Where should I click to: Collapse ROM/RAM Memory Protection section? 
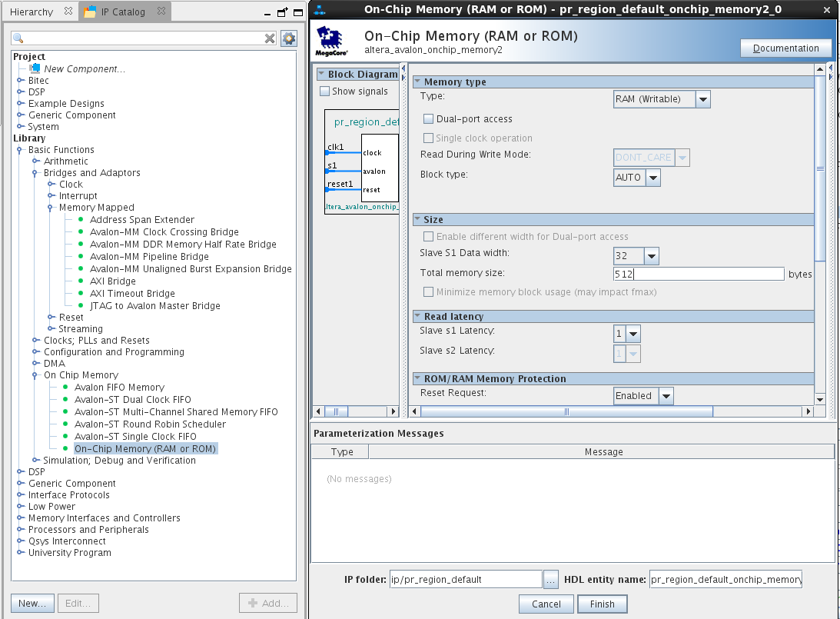point(417,378)
